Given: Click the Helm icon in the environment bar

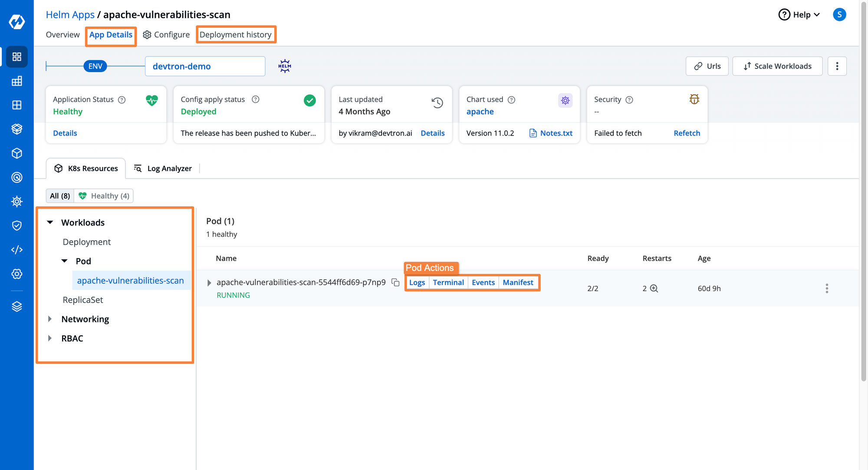Looking at the screenshot, I should pyautogui.click(x=285, y=66).
